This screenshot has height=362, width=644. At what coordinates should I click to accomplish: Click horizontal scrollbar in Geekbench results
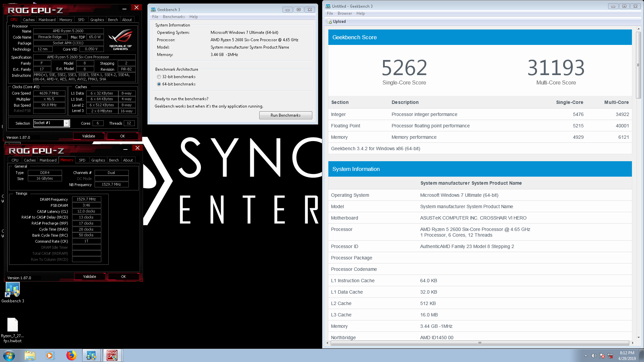point(480,343)
